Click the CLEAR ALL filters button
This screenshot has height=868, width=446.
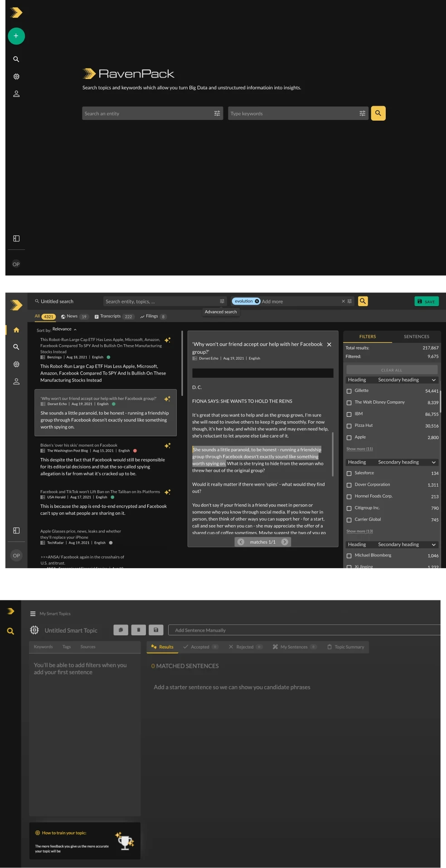point(392,370)
